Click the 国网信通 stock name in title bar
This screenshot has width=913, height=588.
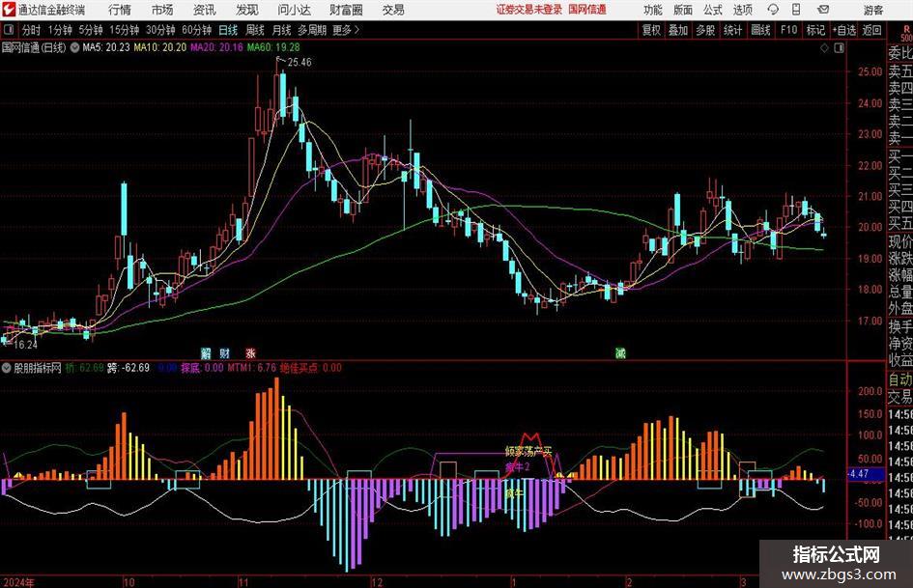587,10
